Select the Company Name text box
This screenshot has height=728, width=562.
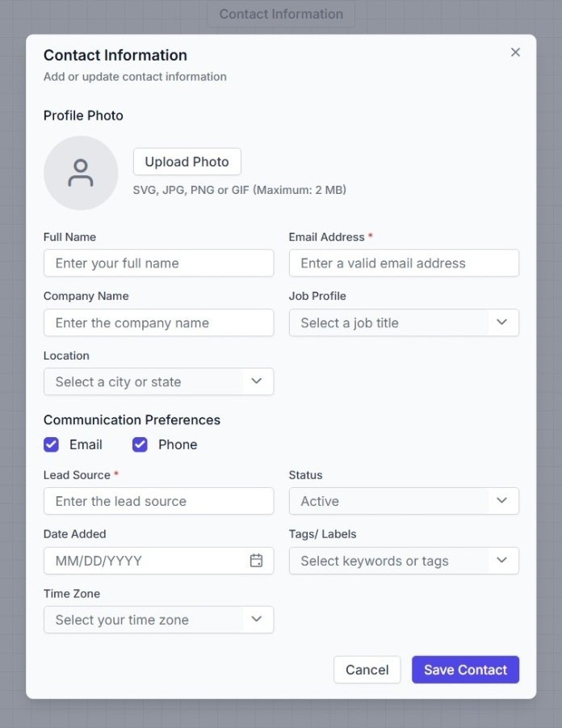point(158,322)
